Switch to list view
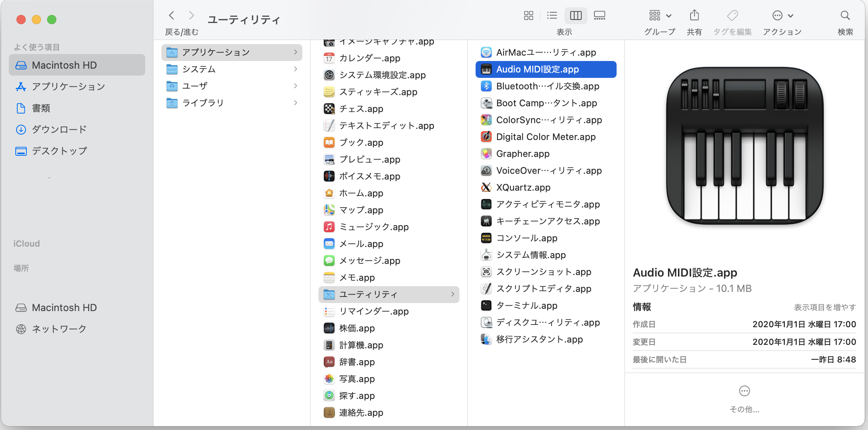This screenshot has height=430, width=868. (x=552, y=16)
